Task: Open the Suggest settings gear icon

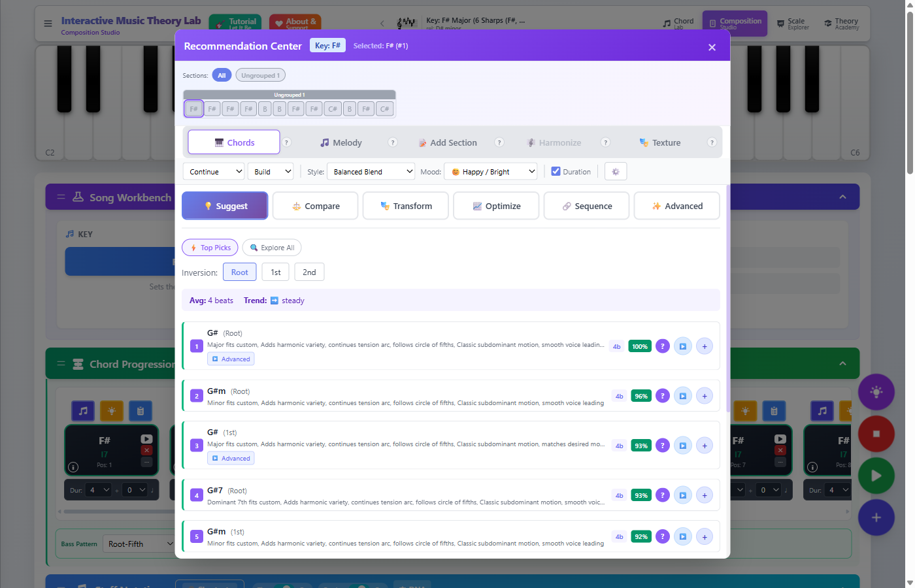Action: [x=615, y=171]
